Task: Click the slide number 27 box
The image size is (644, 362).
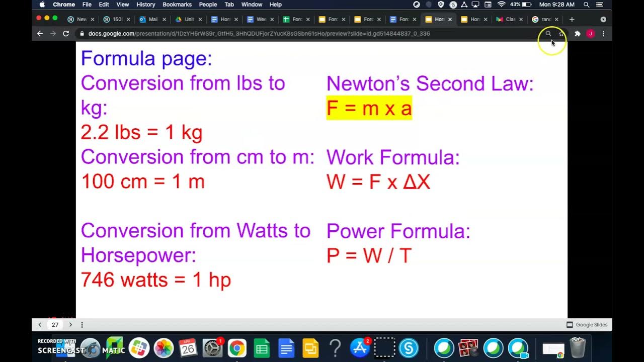Action: 55,325
